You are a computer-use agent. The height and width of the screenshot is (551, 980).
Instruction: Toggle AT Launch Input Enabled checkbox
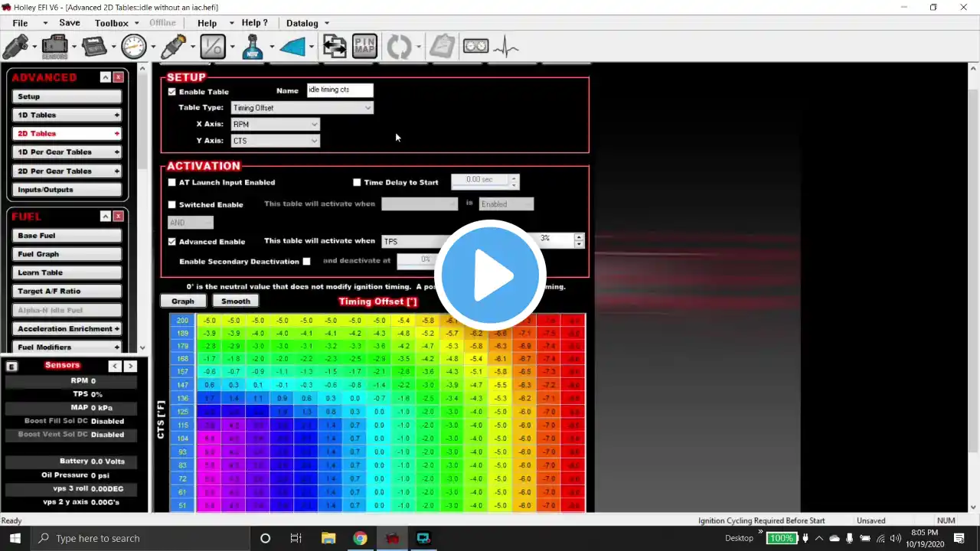click(171, 183)
